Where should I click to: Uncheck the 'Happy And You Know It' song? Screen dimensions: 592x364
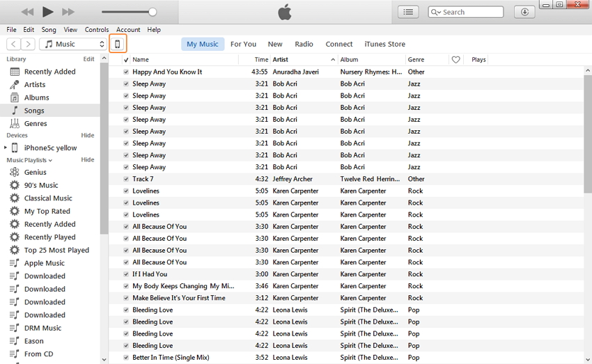coord(126,72)
